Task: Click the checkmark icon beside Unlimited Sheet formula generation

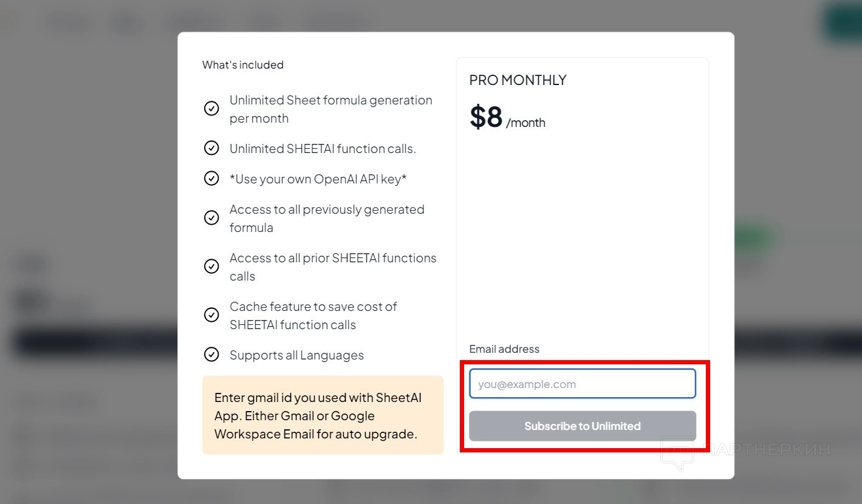Action: point(211,109)
